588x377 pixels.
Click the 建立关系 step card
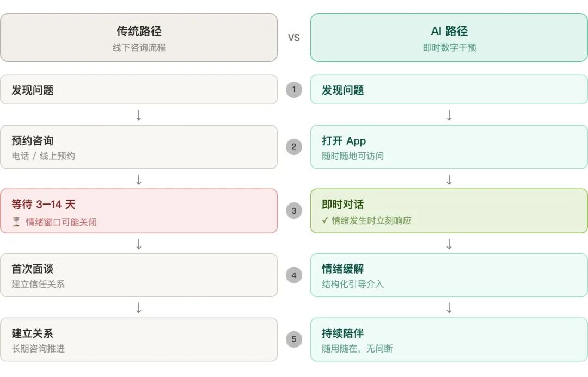[139, 339]
